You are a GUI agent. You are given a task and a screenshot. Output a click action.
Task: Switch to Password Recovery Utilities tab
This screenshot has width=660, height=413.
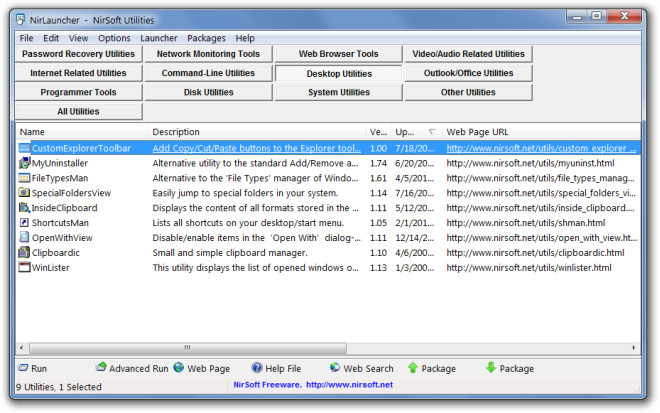[79, 54]
